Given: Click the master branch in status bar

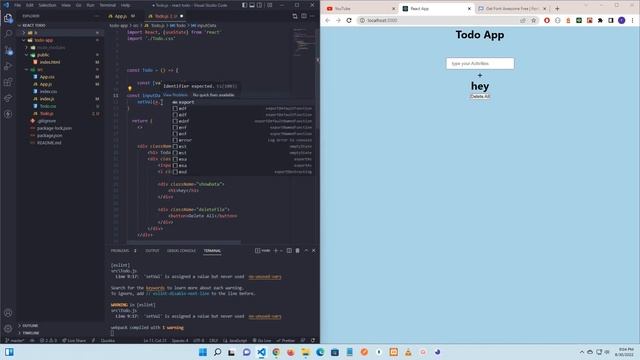Looking at the screenshot, I should tap(15, 340).
